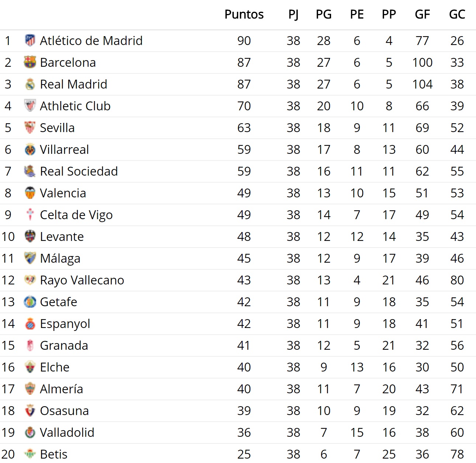Click the Barcelona club crest
Viewport: 476px width, 463px height.
point(30,62)
